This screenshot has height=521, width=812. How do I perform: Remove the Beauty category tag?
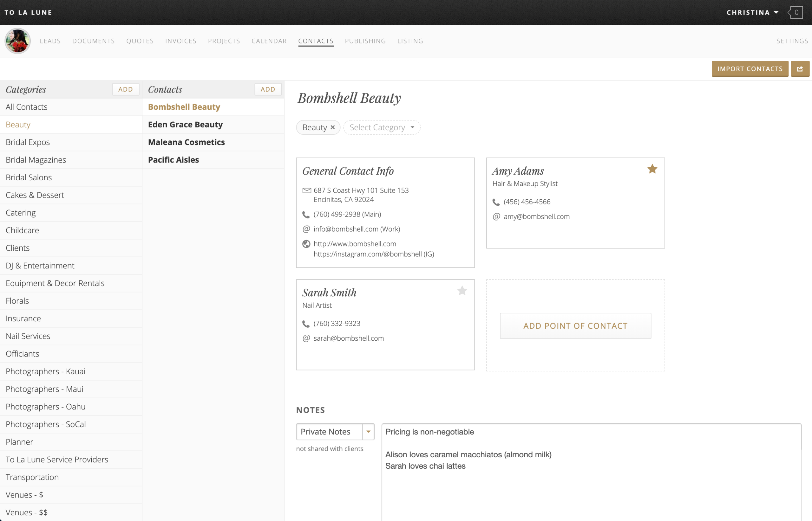[332, 127]
